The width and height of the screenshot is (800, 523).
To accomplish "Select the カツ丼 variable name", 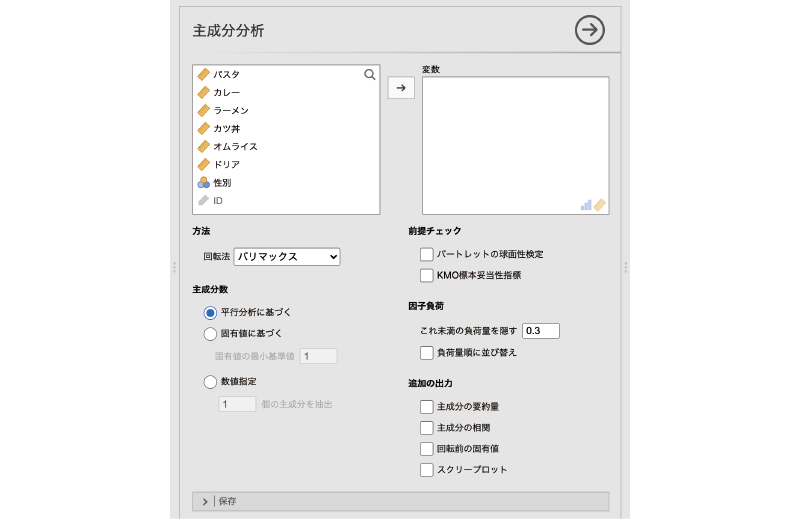I will pos(227,129).
